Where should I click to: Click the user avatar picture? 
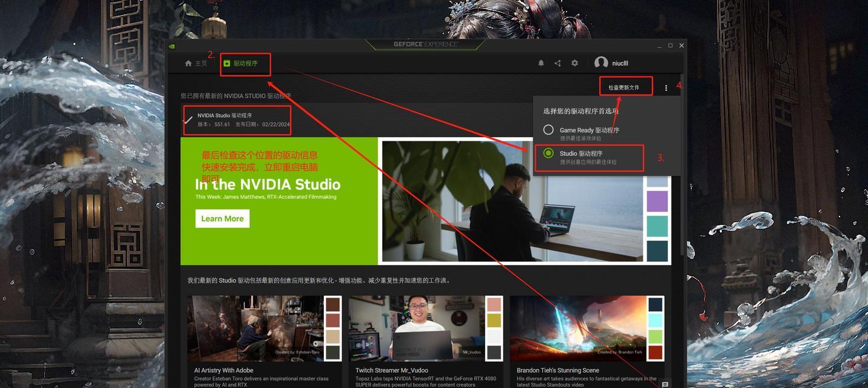[601, 63]
